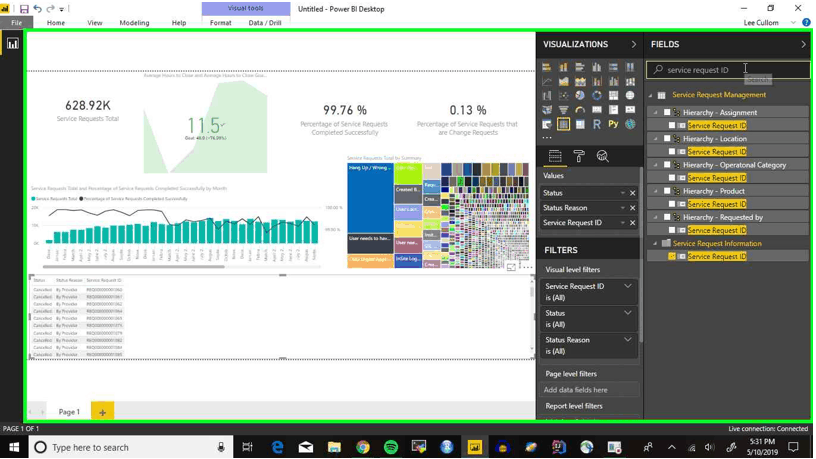The image size is (816, 459).
Task: Check the Hierarchy - Assignment checkbox
Action: coord(667,112)
